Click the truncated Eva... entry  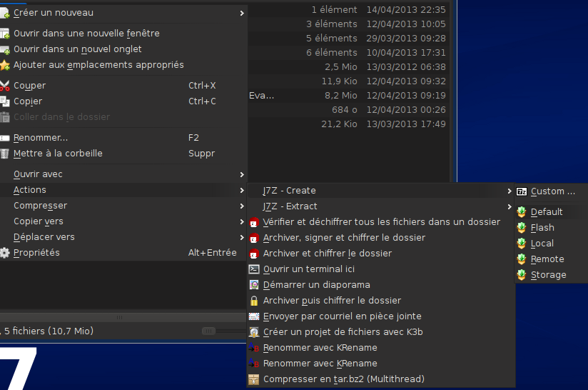261,96
